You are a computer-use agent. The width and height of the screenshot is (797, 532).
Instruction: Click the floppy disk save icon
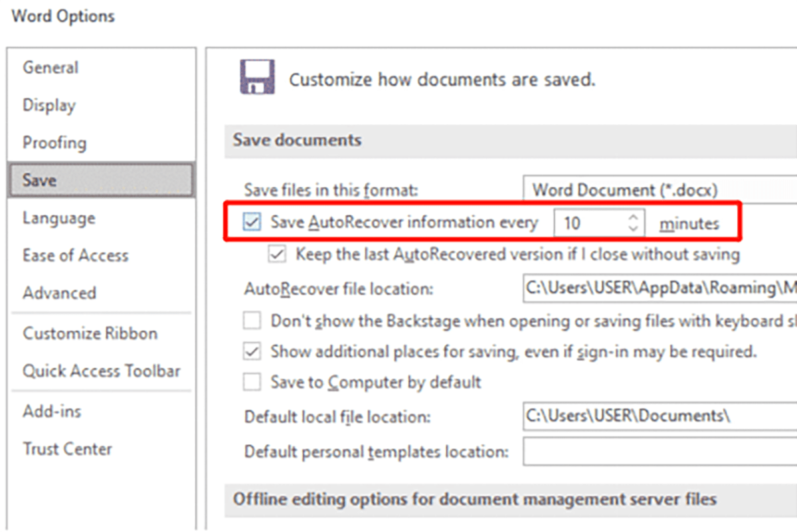click(257, 78)
